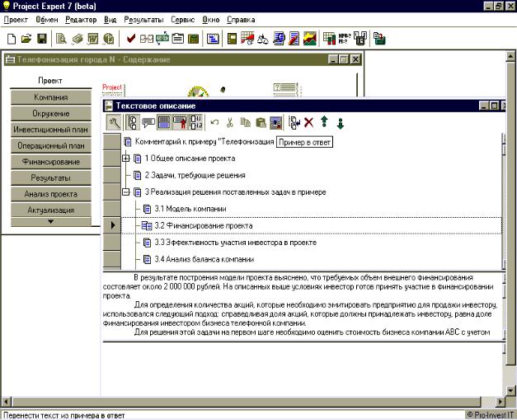
Task: Click the red checkmark icon in main toolbar
Action: [131, 39]
